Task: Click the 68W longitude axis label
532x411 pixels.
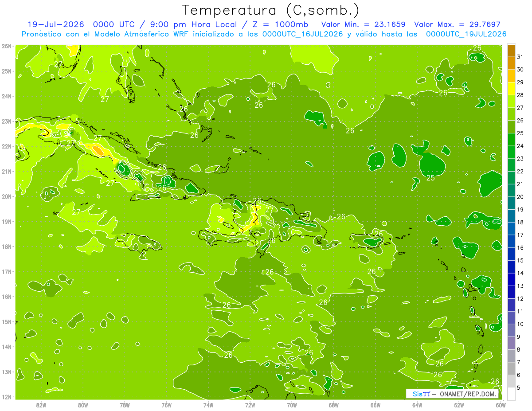Action: coord(334,405)
